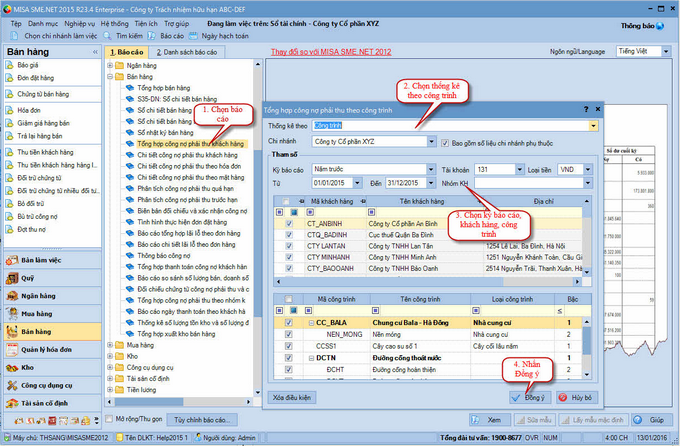Open Danh mục menu
The height and width of the screenshot is (446, 680).
[x=43, y=24]
